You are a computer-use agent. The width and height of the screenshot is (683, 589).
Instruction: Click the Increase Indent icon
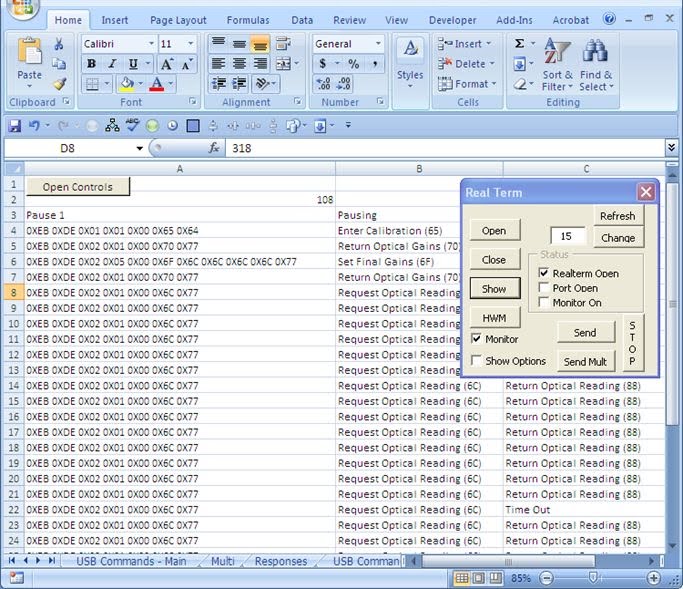tap(240, 84)
